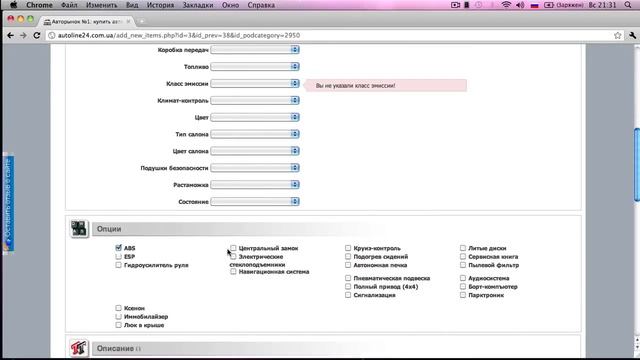Open the Справка menu

(x=261, y=5)
